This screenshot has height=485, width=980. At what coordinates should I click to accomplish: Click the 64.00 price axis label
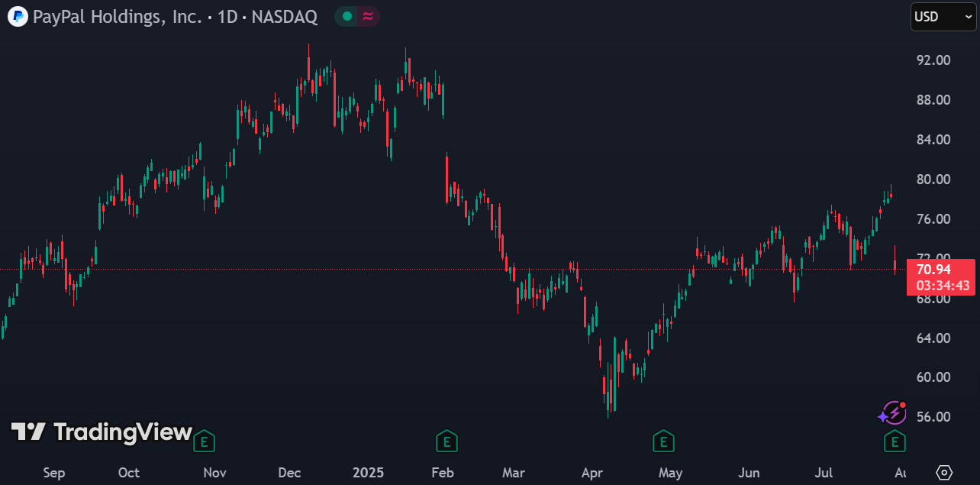(932, 338)
